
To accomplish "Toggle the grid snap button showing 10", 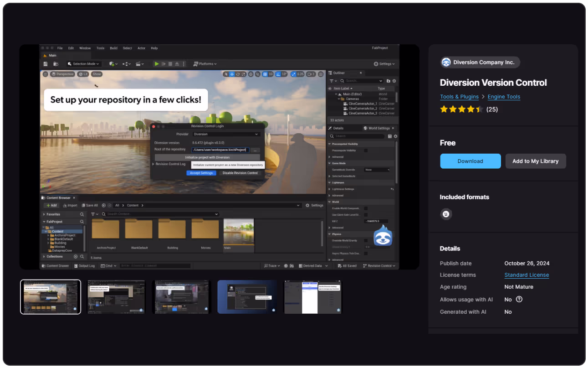I will coord(268,74).
